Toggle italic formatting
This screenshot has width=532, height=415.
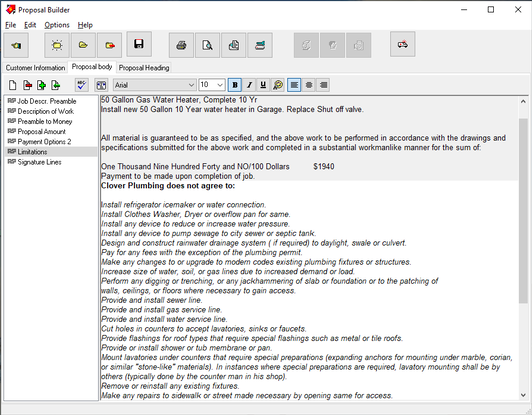coord(249,85)
